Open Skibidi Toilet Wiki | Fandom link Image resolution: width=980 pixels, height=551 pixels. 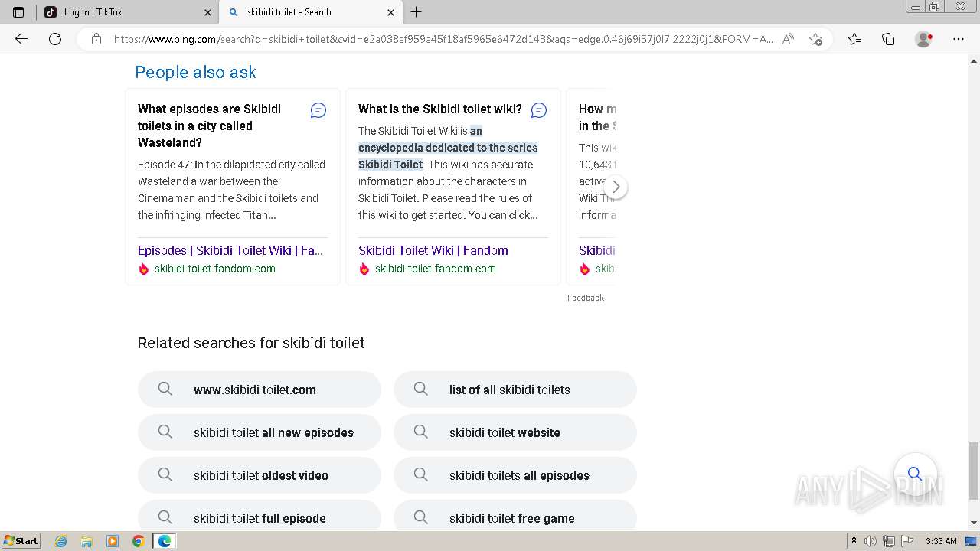tap(433, 250)
